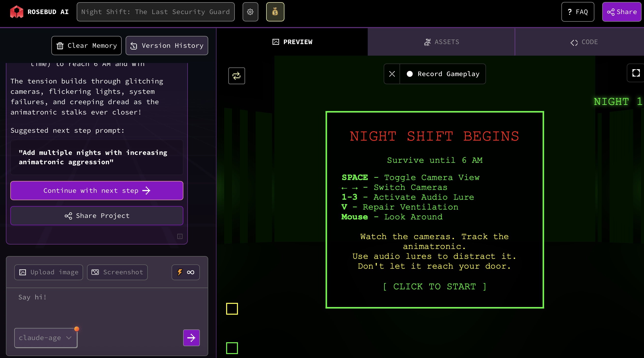This screenshot has width=644, height=358.
Task: Click the Share Project button
Action: point(97,215)
